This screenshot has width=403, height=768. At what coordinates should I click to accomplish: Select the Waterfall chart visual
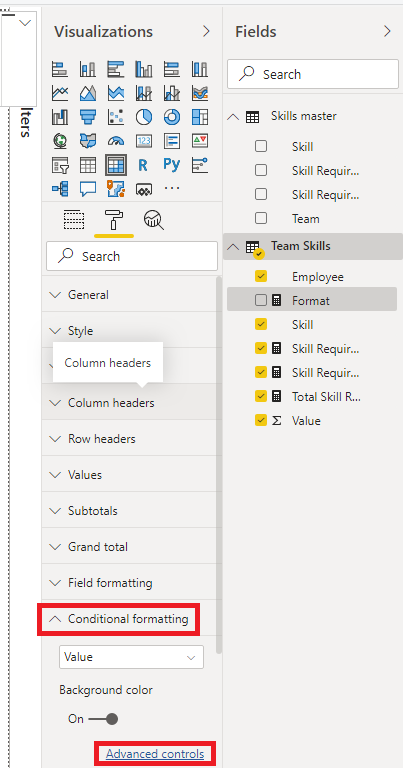[60, 117]
